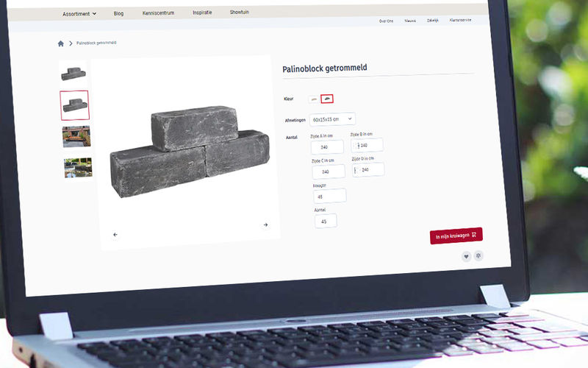
Task: Go to the Inspiratie page
Action: coord(202,13)
